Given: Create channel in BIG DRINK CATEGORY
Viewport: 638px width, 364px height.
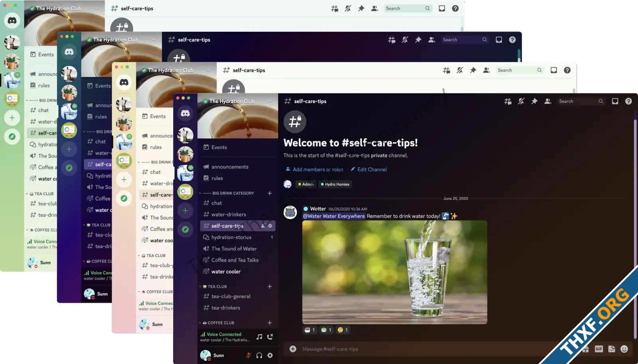Looking at the screenshot, I should (270, 193).
